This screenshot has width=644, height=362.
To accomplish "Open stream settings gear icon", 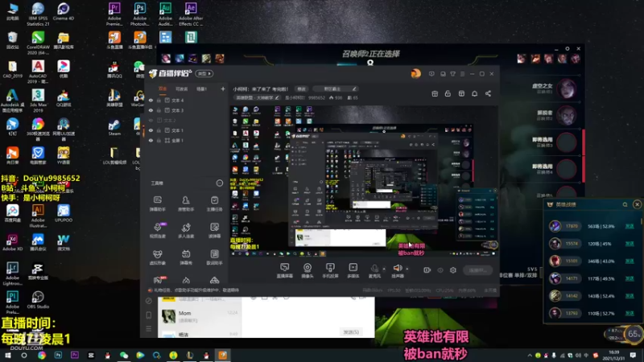I will [453, 270].
